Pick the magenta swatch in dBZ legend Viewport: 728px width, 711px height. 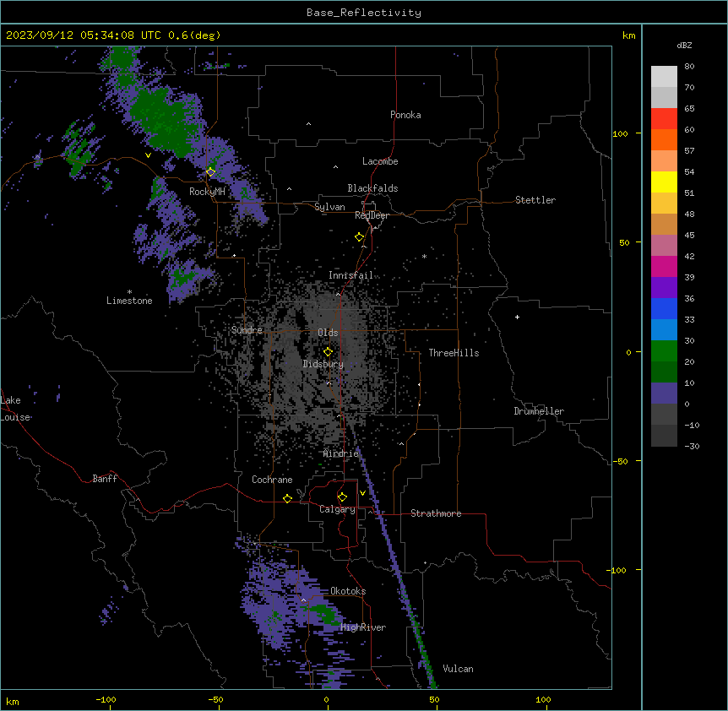click(664, 266)
